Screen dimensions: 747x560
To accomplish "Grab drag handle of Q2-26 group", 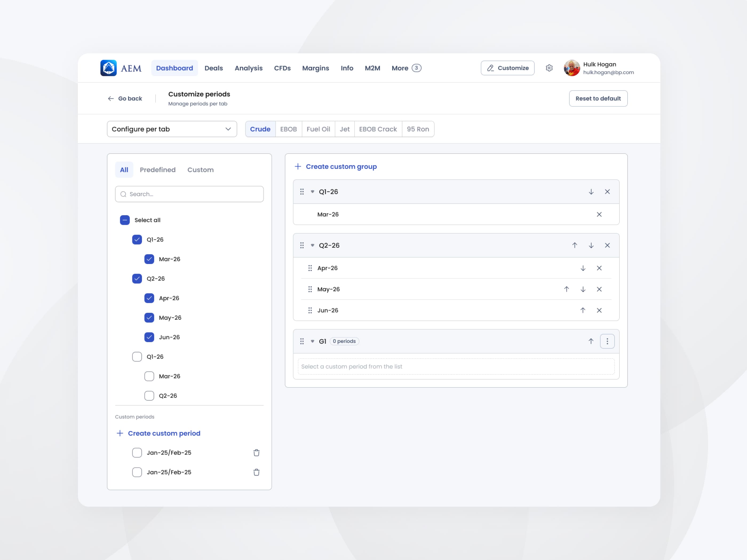I will click(x=302, y=245).
